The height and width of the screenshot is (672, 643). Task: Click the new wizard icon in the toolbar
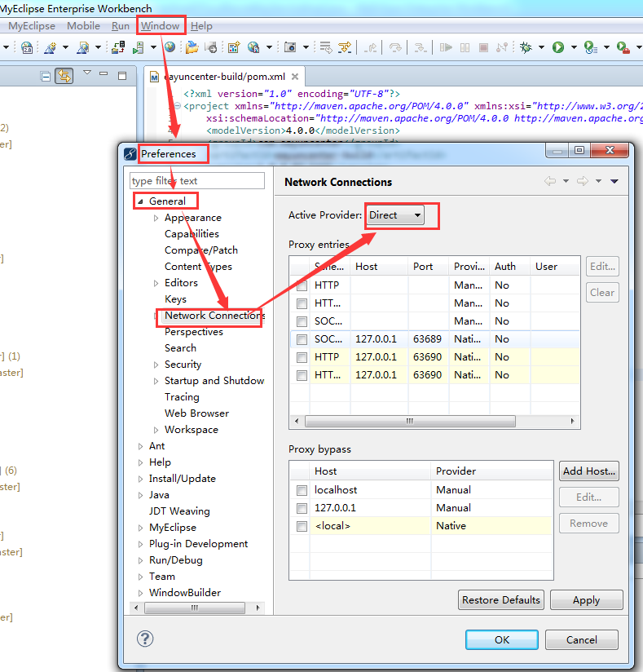[51, 47]
